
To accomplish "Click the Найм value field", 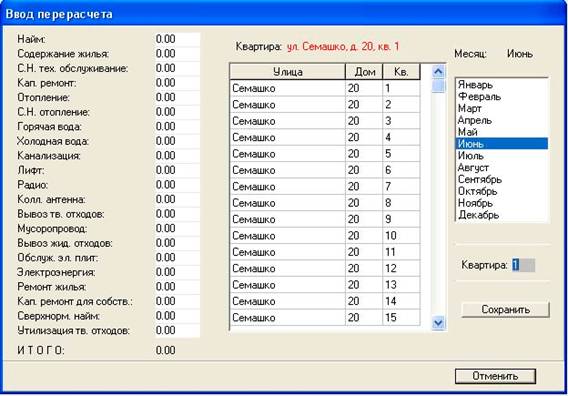I will [x=177, y=39].
